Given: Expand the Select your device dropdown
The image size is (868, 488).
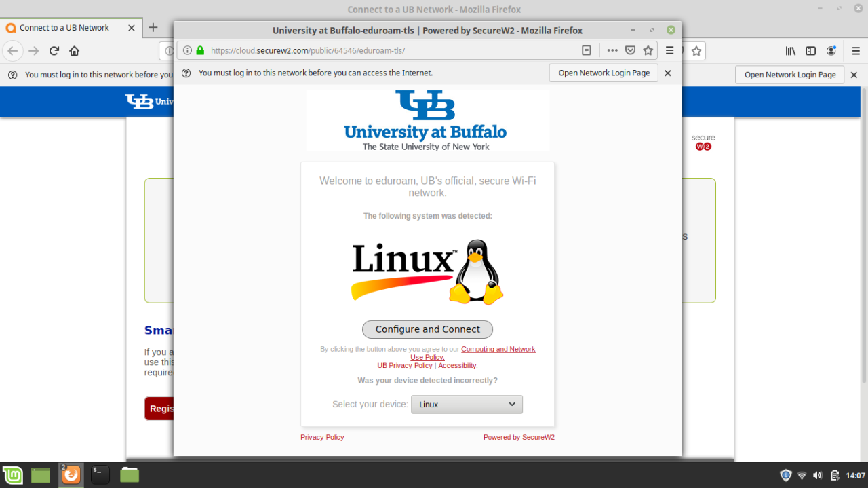Looking at the screenshot, I should pos(467,405).
